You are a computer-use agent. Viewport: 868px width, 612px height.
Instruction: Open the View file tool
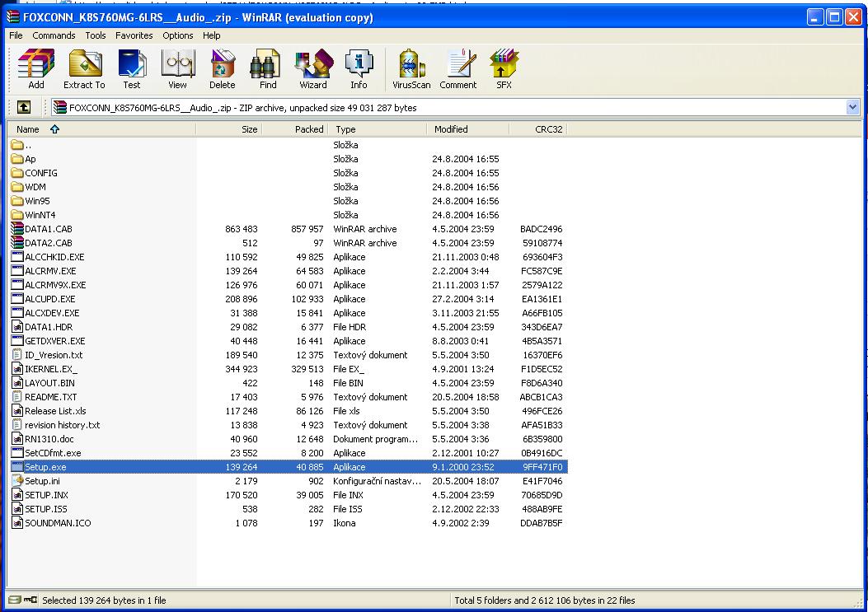(x=177, y=68)
